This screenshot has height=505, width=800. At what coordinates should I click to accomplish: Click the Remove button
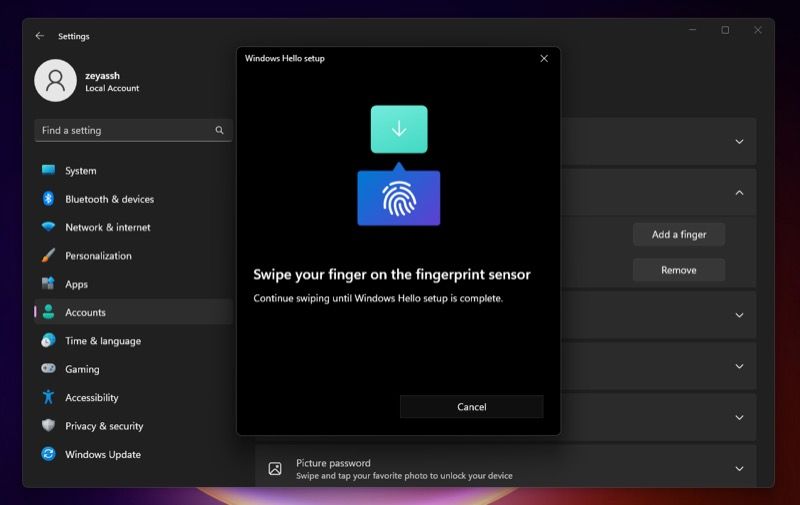[x=679, y=270]
